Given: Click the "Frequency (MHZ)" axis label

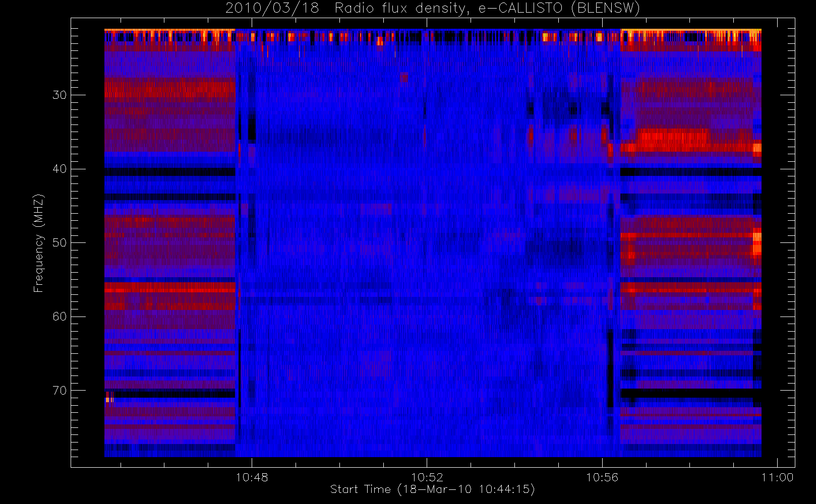Looking at the screenshot, I should (x=38, y=243).
